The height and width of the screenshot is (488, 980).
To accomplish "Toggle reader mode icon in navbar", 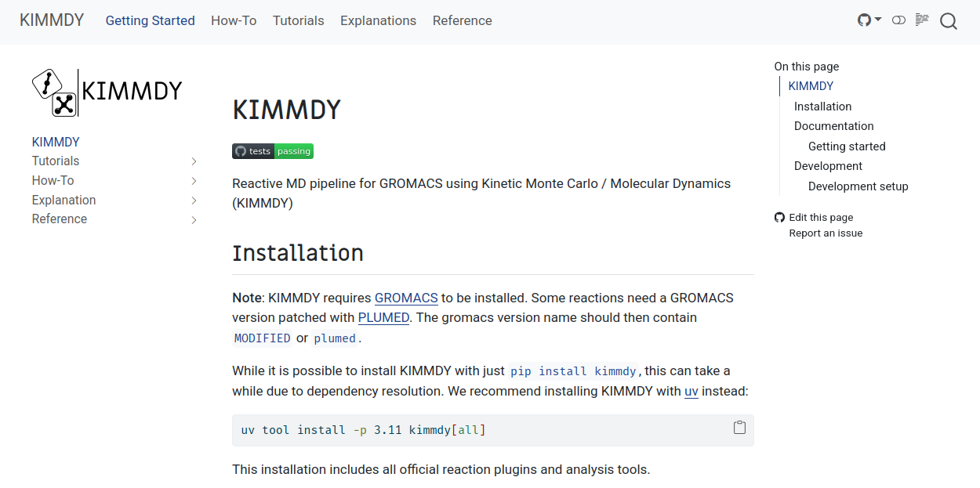I will point(922,20).
